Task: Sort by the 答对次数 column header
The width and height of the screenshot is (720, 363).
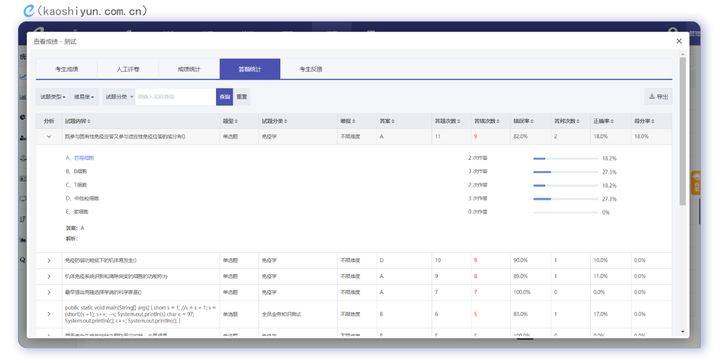Action: [566, 121]
